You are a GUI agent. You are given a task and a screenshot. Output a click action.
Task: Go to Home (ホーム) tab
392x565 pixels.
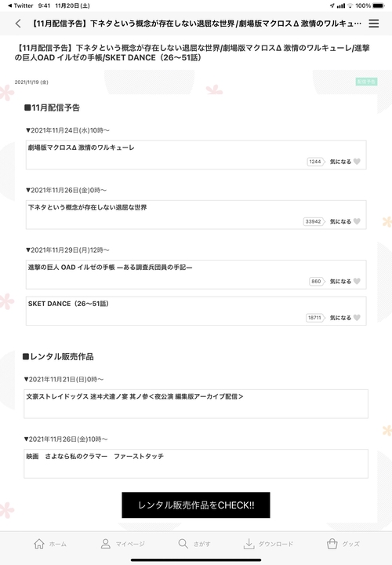50,544
